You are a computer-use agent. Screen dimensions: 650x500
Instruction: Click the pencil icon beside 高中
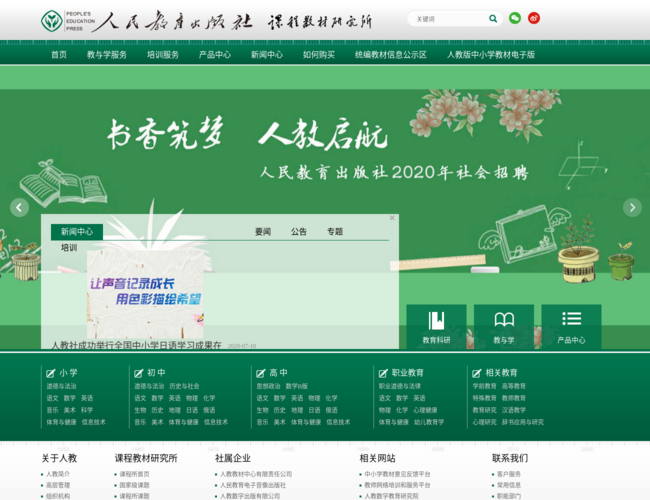[x=260, y=373]
